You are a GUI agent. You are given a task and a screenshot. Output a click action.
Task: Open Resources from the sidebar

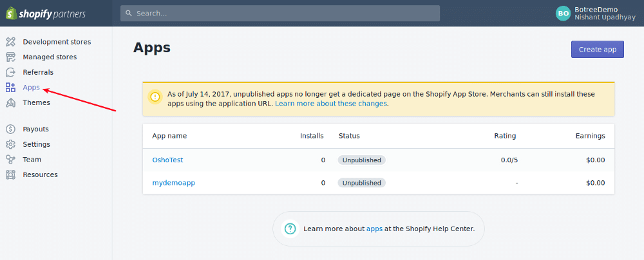[40, 175]
